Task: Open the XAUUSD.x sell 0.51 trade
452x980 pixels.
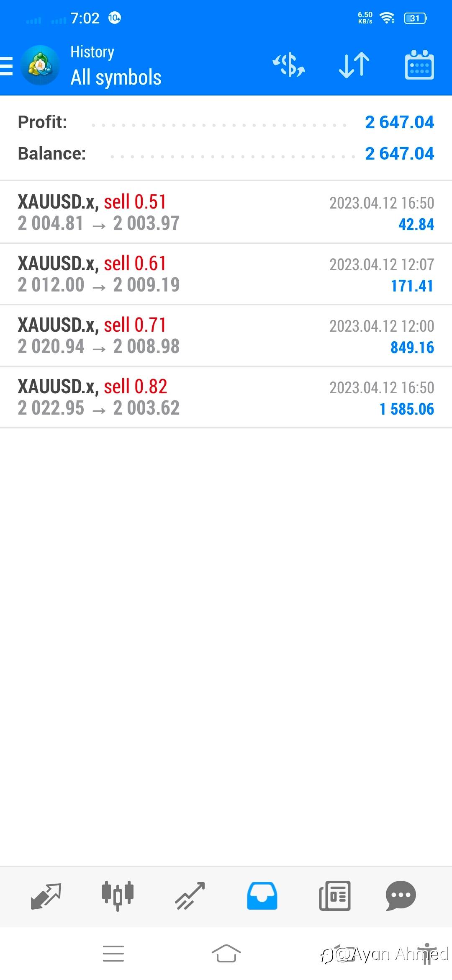Action: coord(226,212)
